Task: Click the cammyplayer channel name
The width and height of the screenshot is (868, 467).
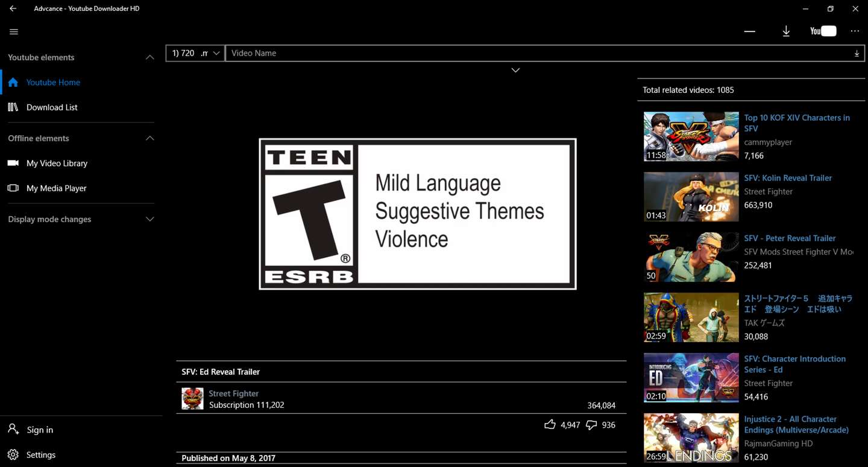Action: point(768,142)
